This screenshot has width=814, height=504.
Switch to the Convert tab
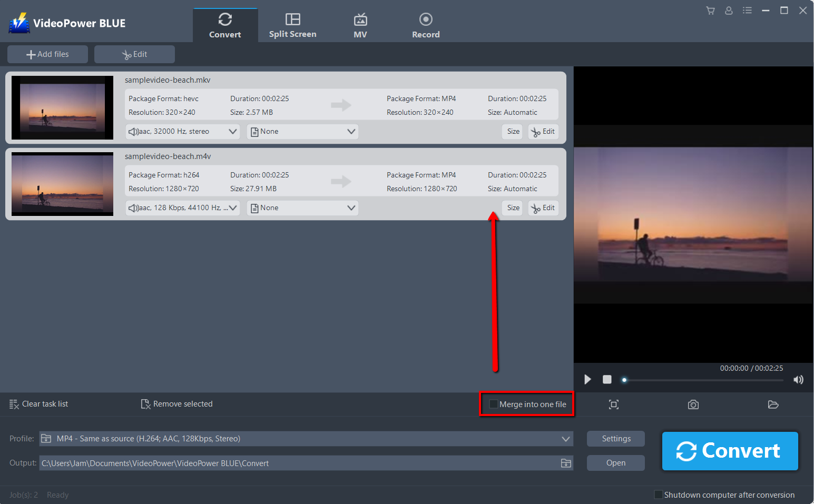[x=225, y=24]
